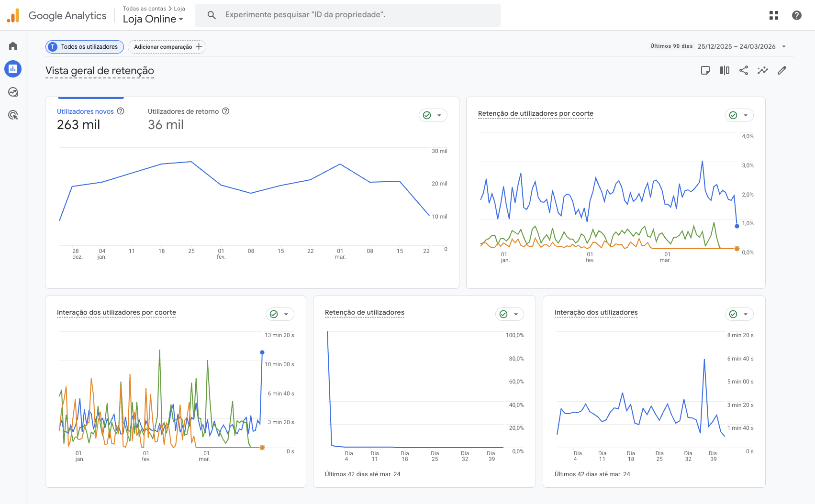815x504 pixels.
Task: Expand dropdown arrow on Retenção de utilizadores card
Action: pos(516,314)
